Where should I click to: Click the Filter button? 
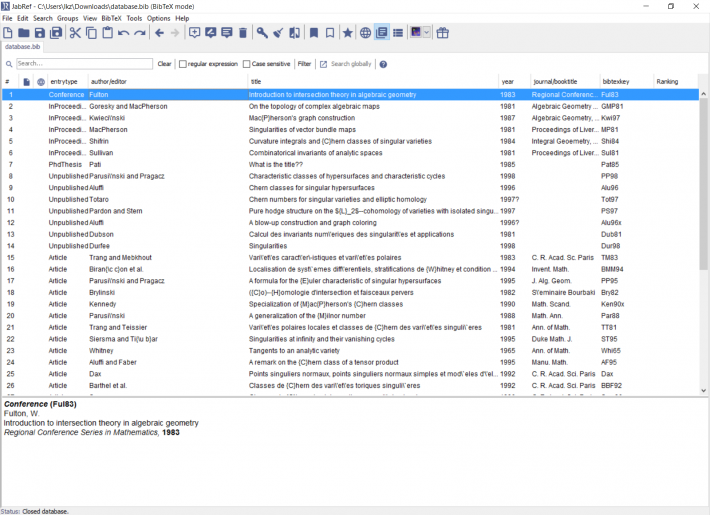pos(304,64)
